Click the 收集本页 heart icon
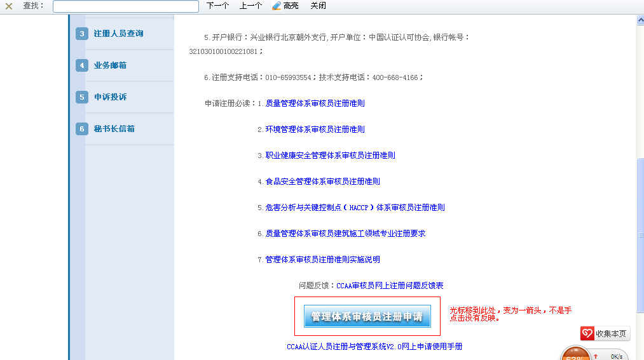 pyautogui.click(x=587, y=333)
